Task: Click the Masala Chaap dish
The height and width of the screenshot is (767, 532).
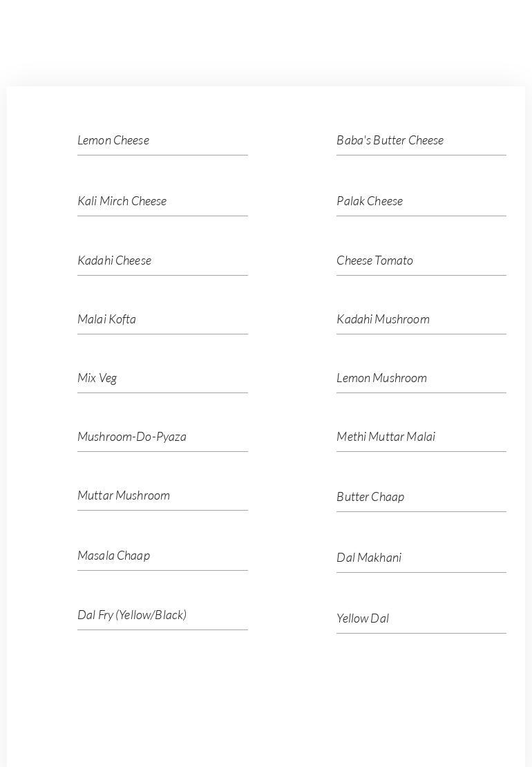Action: click(x=113, y=556)
